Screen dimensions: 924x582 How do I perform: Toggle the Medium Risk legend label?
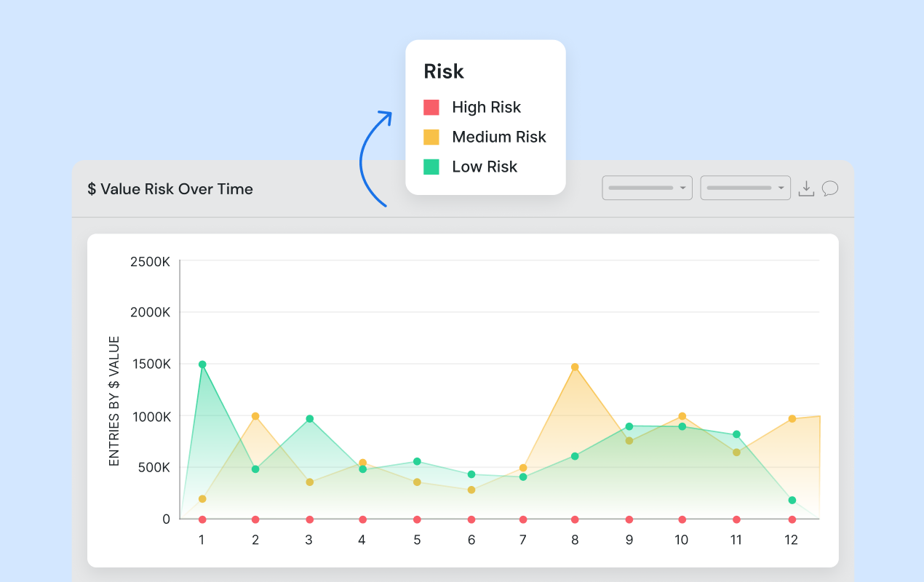[x=498, y=137]
